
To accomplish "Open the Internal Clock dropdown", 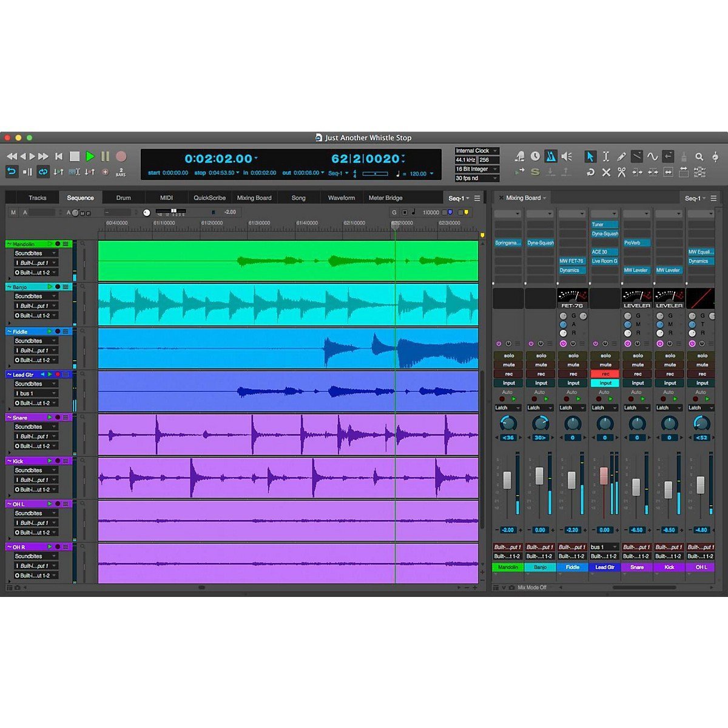I will click(477, 151).
